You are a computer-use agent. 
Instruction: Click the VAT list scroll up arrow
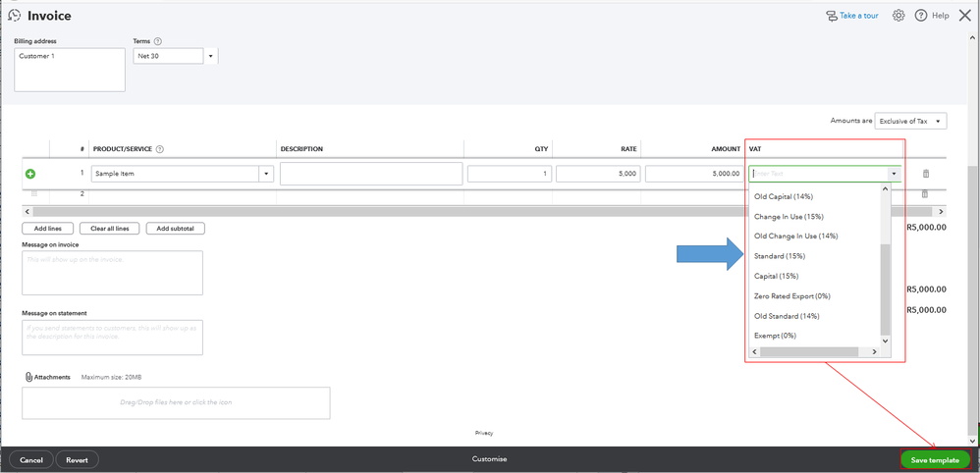coord(885,189)
